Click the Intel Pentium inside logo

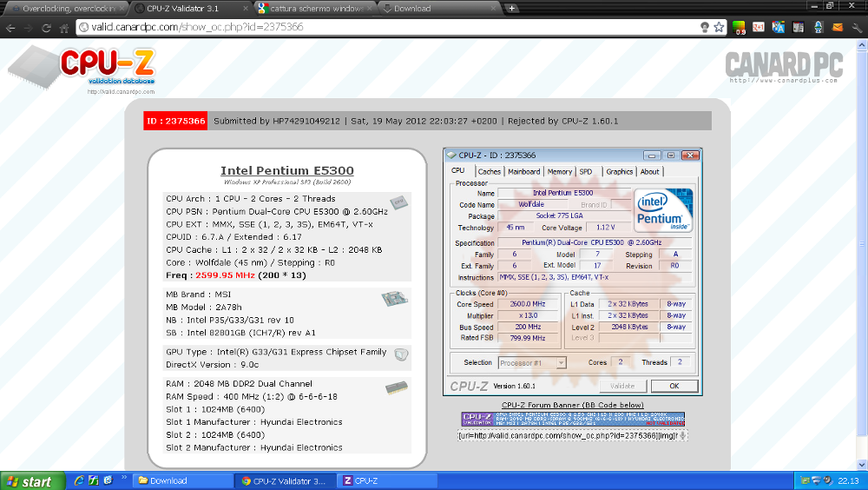tap(663, 210)
